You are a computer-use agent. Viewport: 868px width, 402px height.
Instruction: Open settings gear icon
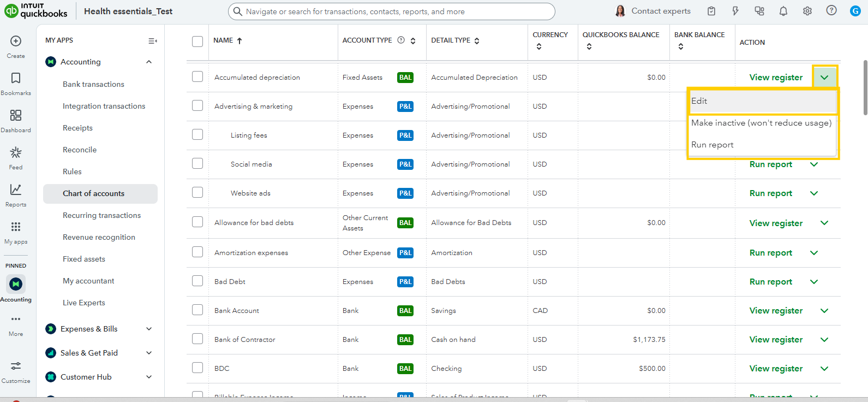point(807,11)
